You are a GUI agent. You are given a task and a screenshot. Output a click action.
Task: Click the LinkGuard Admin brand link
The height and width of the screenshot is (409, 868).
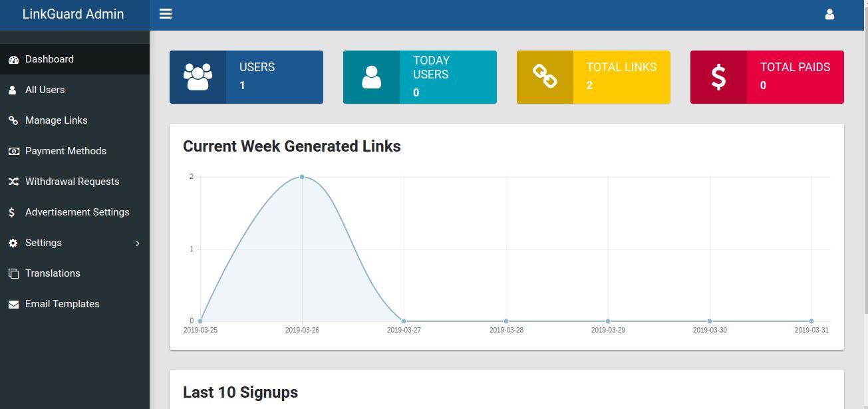(x=73, y=14)
